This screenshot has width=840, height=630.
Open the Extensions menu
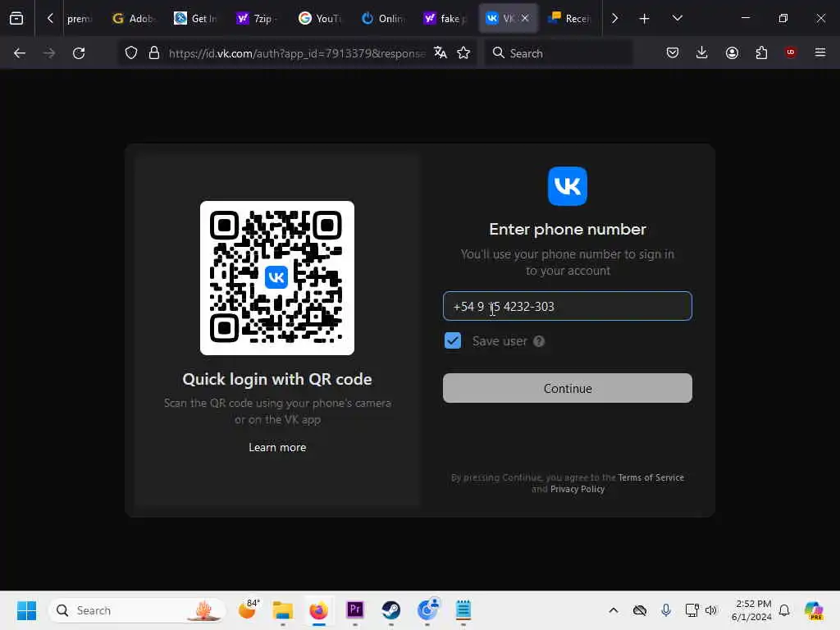tap(761, 52)
